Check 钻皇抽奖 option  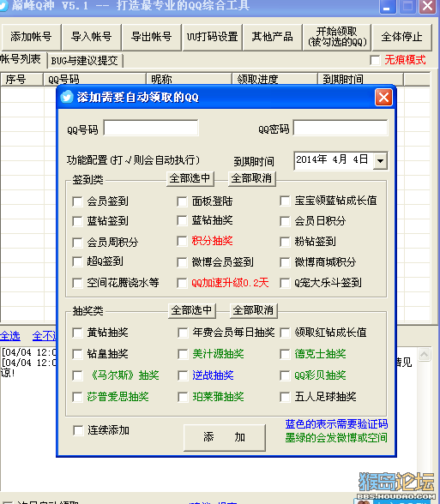(77, 354)
